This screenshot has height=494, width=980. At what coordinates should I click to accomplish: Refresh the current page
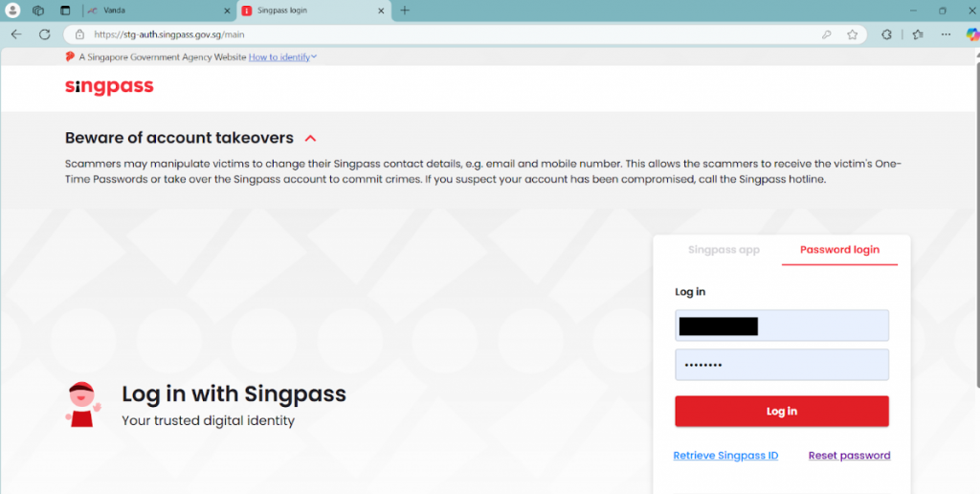44,34
